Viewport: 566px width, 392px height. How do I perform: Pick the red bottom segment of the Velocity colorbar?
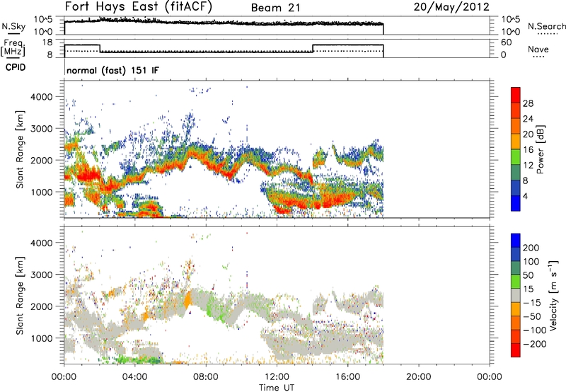click(x=516, y=350)
